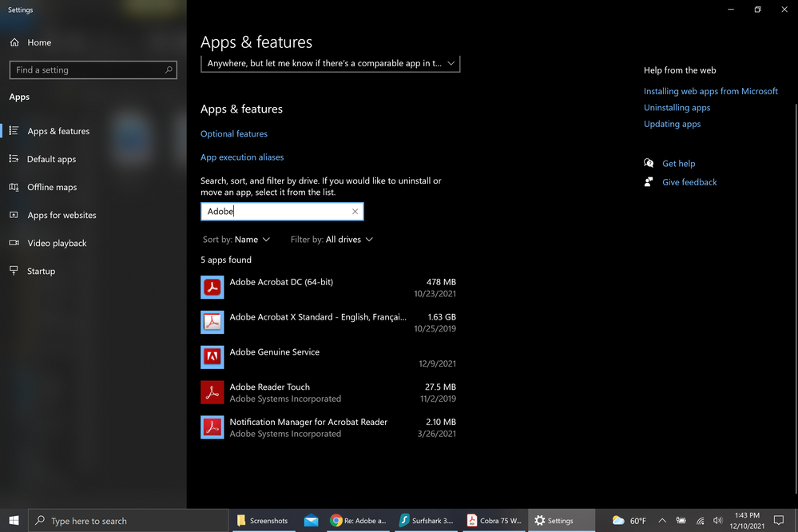Screen dimensions: 798x532
Task: Select Adobe Acrobat X Standard entry name
Action: click(318, 316)
